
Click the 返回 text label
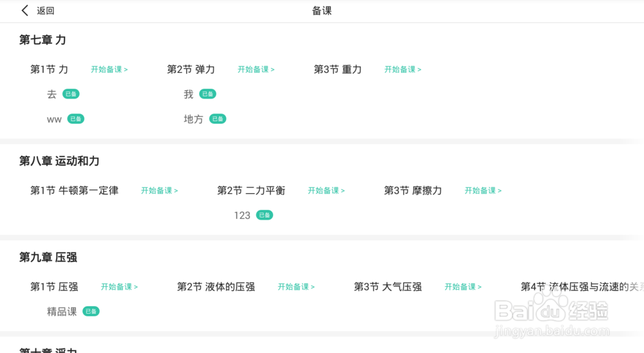[46, 11]
